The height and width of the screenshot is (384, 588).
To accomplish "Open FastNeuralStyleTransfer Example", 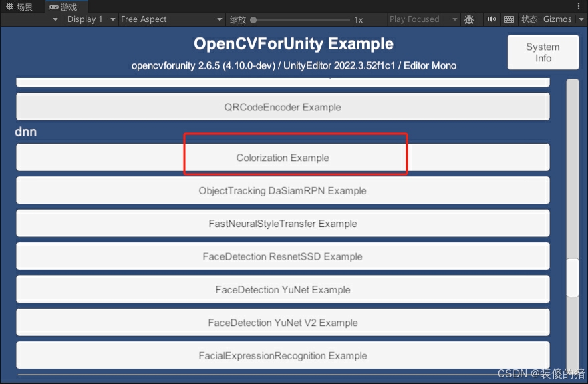I will pos(283,223).
